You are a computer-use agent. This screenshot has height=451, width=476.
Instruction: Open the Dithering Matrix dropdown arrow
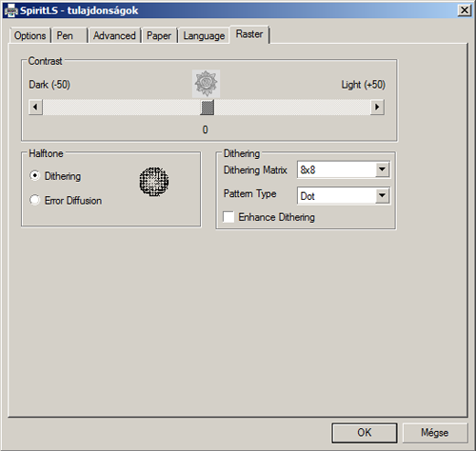pyautogui.click(x=383, y=169)
